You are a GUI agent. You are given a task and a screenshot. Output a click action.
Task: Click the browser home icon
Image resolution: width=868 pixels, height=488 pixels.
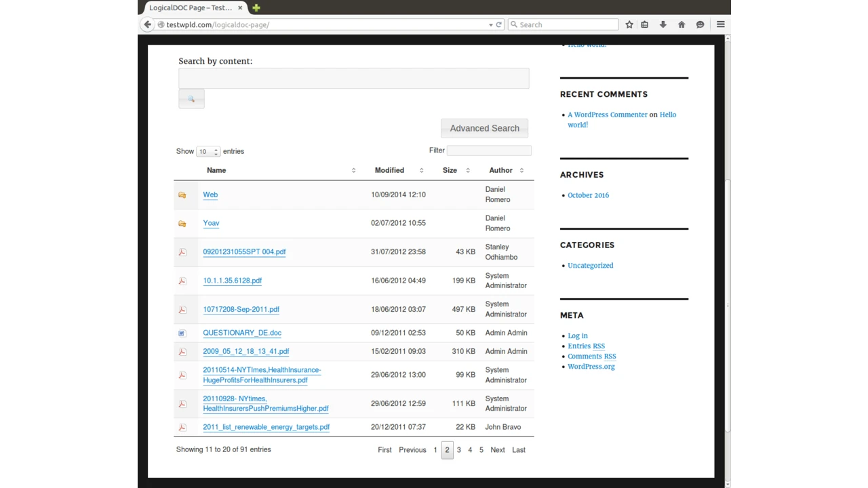click(x=681, y=24)
